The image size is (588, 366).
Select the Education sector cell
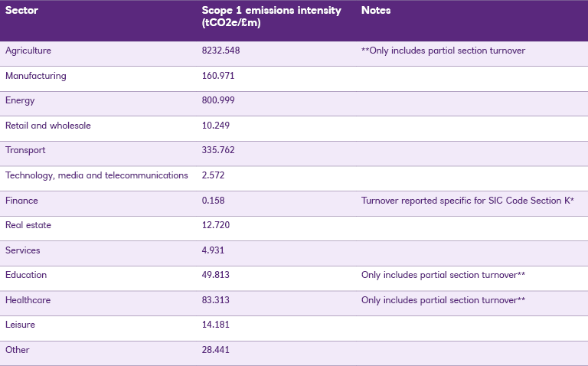(26, 275)
